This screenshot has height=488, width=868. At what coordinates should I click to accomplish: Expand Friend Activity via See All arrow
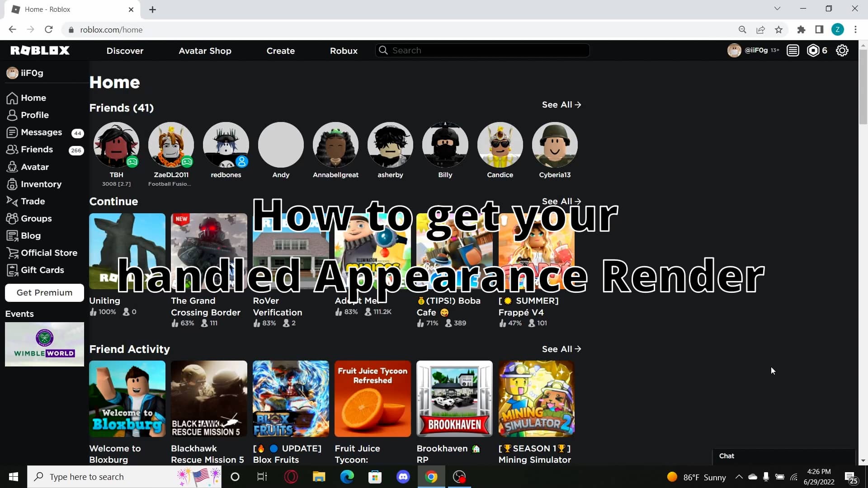(x=561, y=349)
